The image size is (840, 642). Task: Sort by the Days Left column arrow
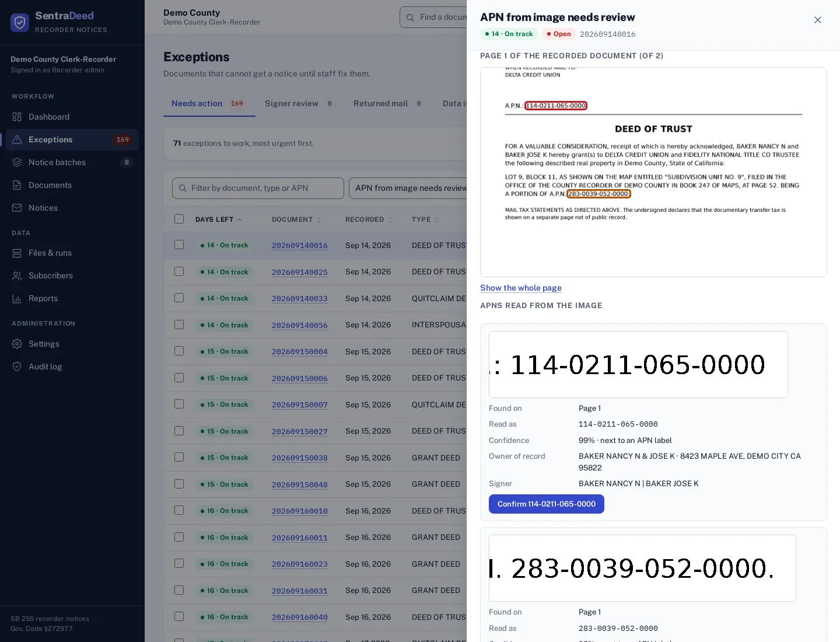240,219
